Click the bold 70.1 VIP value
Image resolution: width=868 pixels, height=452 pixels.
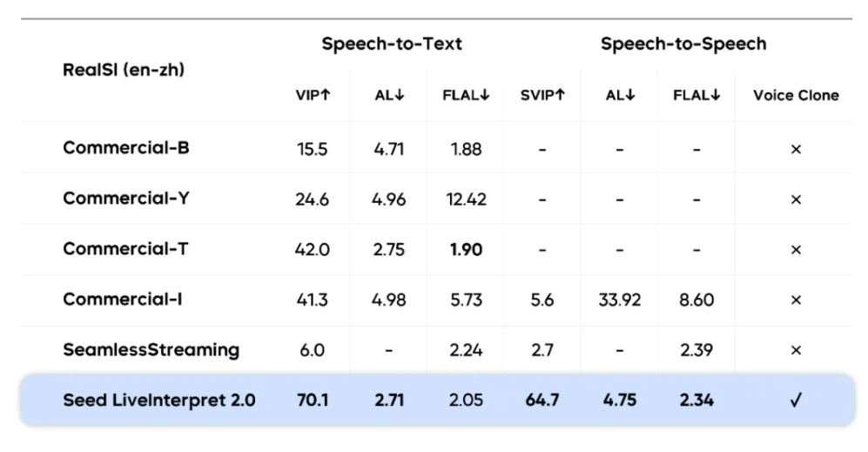pyautogui.click(x=313, y=401)
